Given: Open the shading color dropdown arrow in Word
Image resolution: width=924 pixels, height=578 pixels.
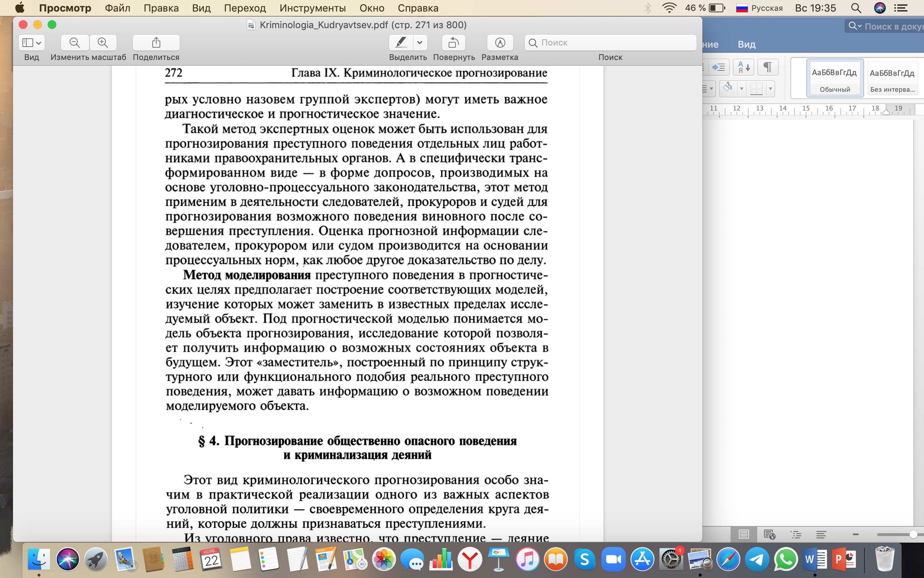Looking at the screenshot, I should [741, 89].
